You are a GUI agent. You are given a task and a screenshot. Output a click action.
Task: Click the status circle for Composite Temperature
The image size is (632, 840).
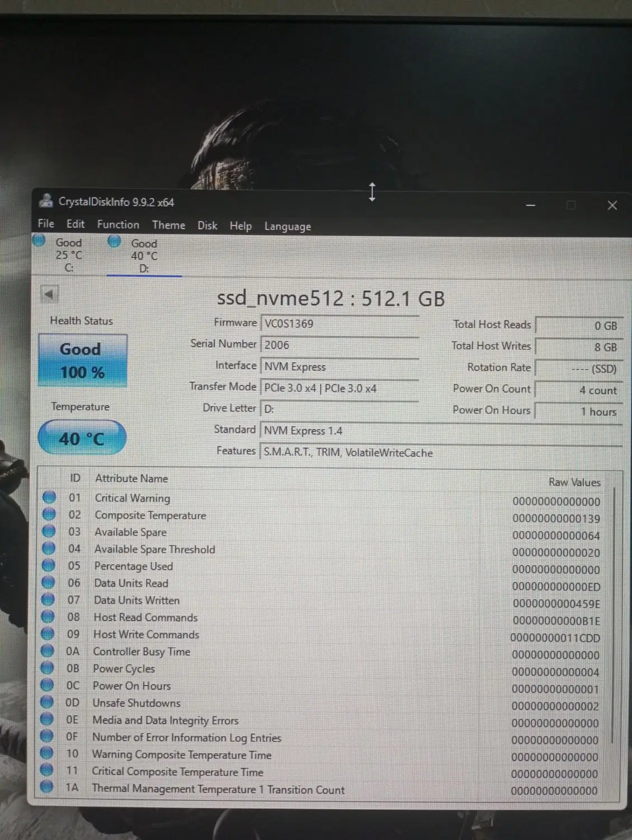49,514
